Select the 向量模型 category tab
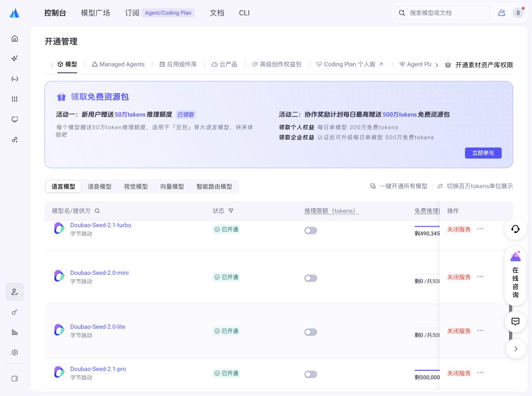Screen dimensions: 532x396 172,186
